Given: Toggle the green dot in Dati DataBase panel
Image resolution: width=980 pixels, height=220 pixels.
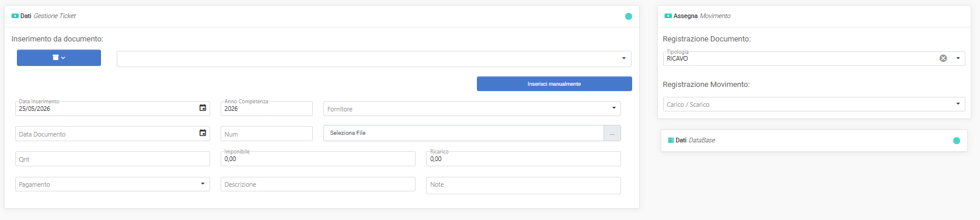Looking at the screenshot, I should click(x=956, y=141).
